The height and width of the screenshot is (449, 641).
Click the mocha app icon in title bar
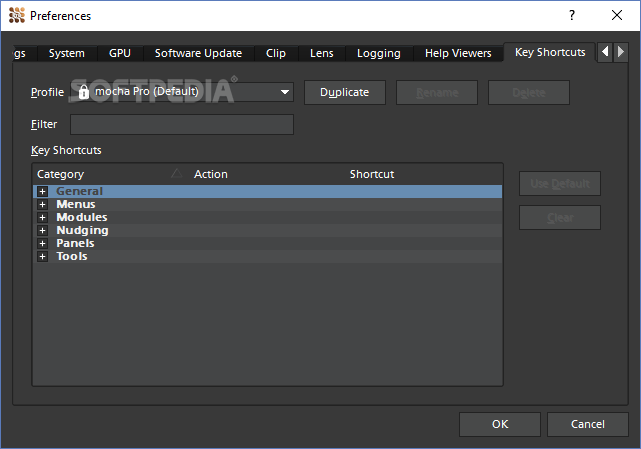pos(17,16)
